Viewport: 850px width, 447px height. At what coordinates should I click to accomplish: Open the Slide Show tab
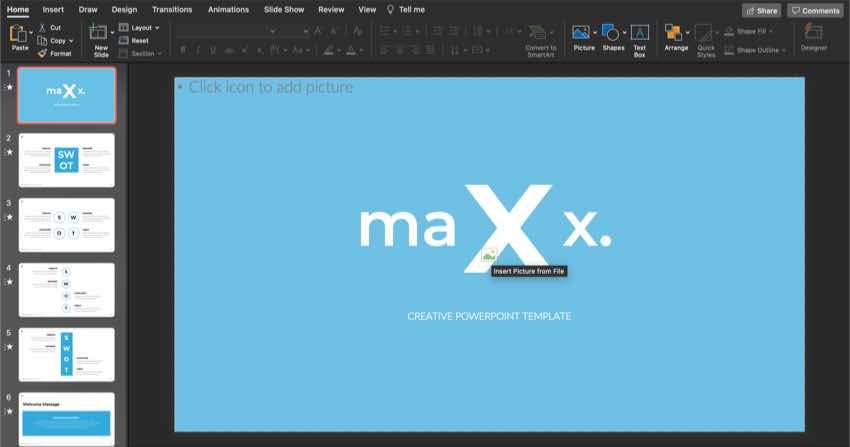coord(284,9)
